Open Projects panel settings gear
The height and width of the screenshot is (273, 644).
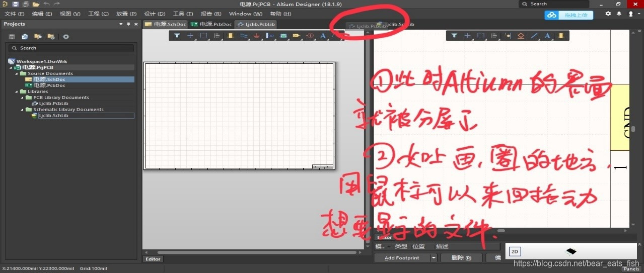(x=66, y=37)
